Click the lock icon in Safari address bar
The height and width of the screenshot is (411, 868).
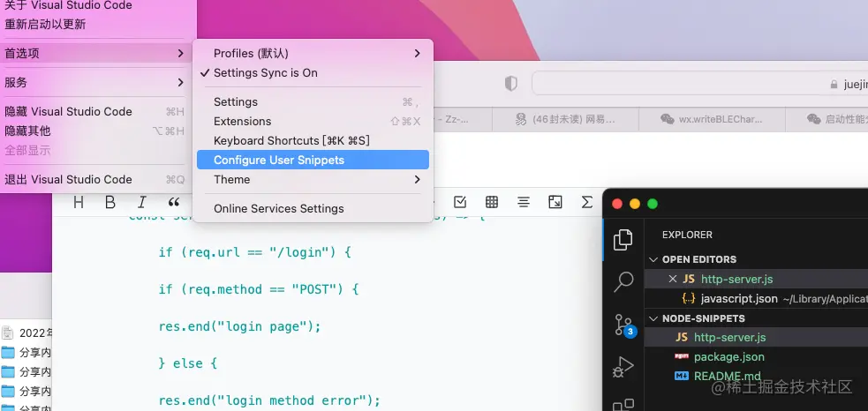[834, 85]
